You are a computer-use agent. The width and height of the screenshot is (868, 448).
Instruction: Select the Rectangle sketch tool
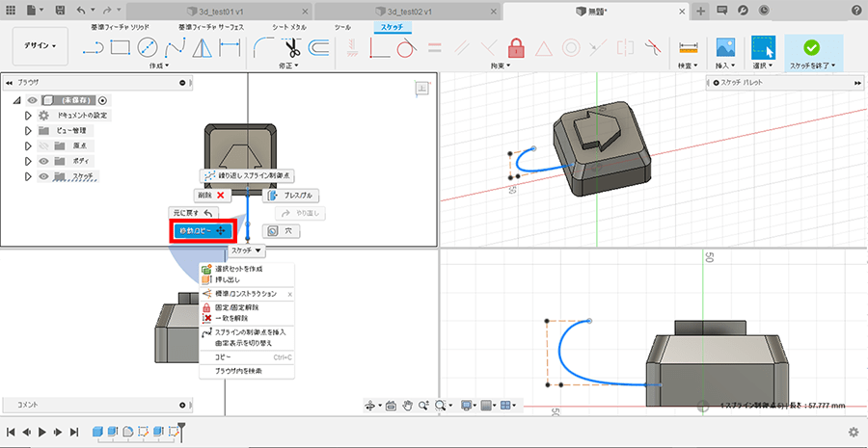click(x=120, y=48)
